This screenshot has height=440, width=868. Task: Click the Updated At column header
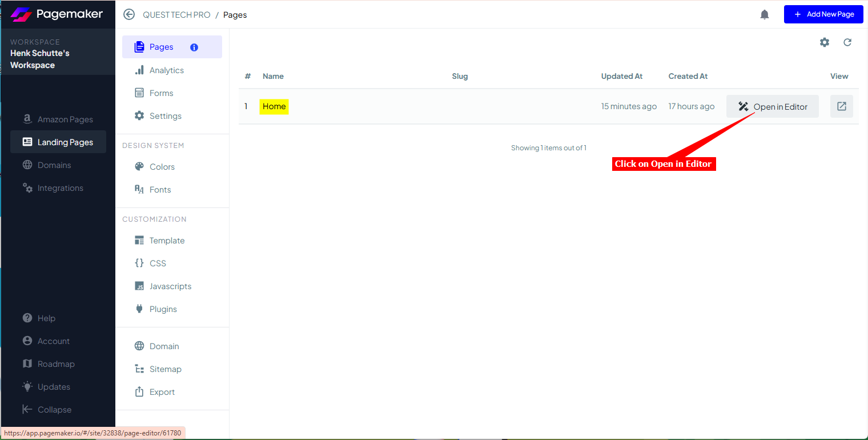pos(622,76)
